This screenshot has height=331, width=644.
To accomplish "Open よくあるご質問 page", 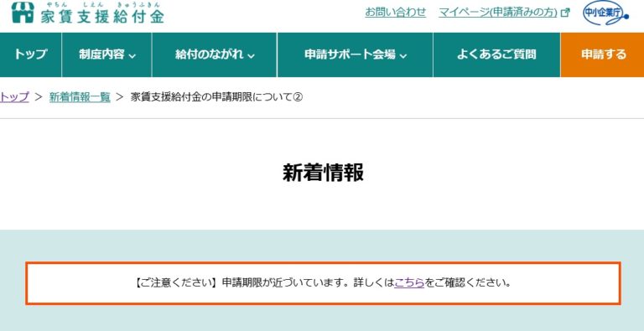I will (x=496, y=54).
